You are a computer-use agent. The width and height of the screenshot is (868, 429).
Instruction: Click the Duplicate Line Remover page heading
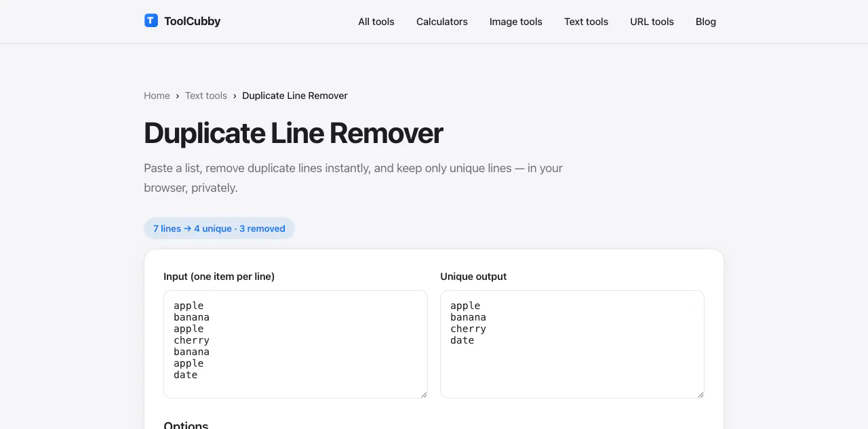tap(294, 133)
